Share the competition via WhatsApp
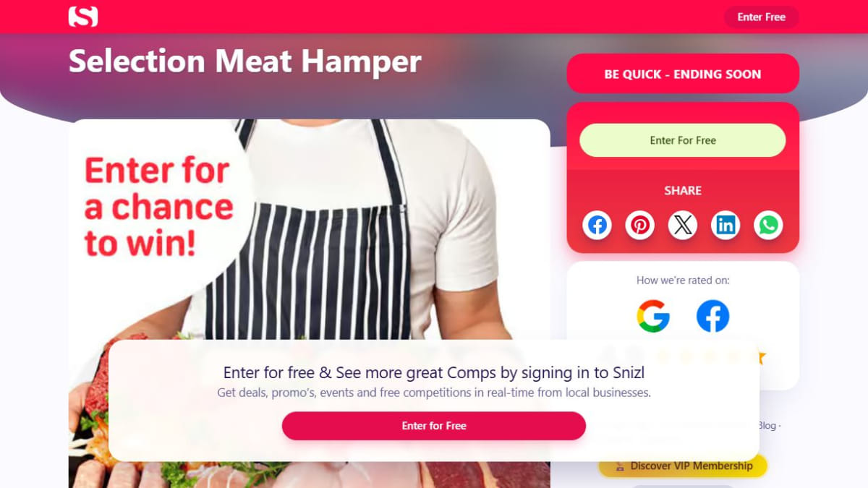This screenshot has height=488, width=868. 768,226
